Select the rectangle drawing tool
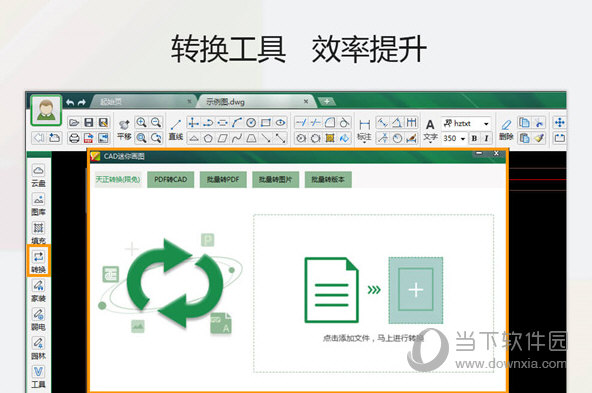Image resolution: width=592 pixels, height=393 pixels. (266, 122)
